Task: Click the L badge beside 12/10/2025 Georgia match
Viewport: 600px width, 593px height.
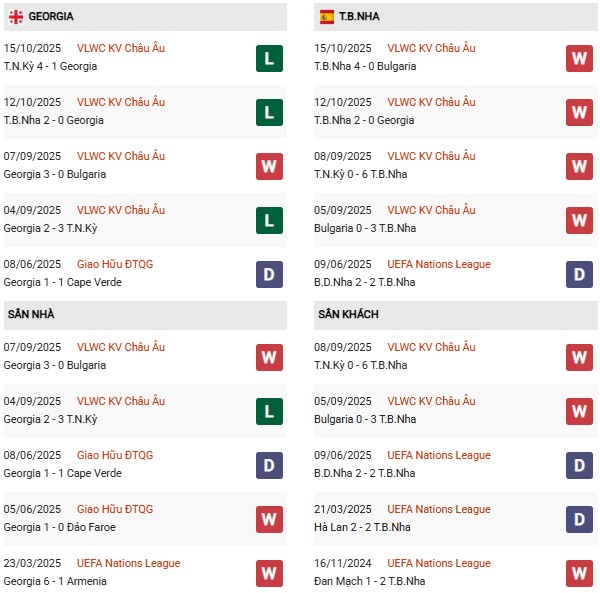Action: coord(269,112)
